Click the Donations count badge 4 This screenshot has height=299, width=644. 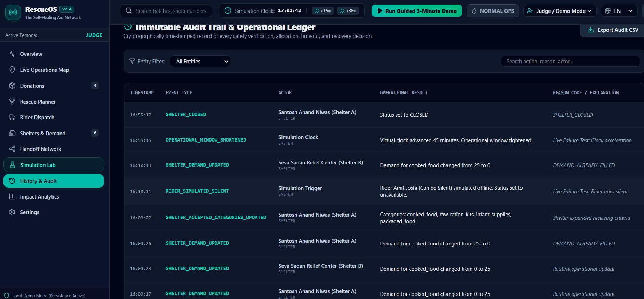point(95,86)
